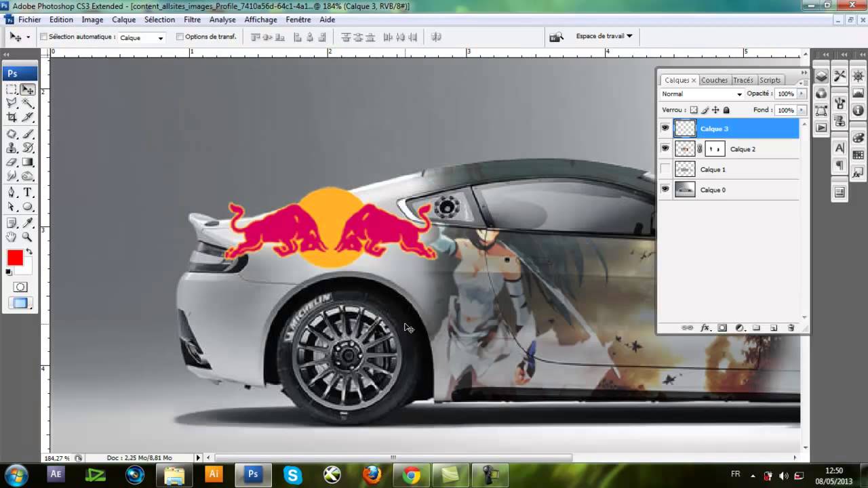
Task: Switch to the Scripts tab
Action: tap(770, 80)
